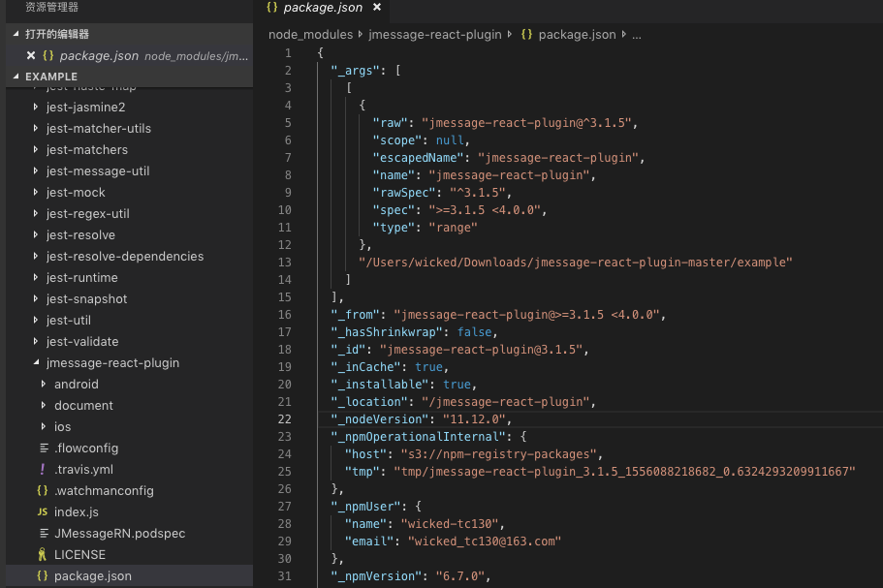Click the breadcrumb ellipsis segment
This screenshot has height=588, width=883.
coord(637,35)
